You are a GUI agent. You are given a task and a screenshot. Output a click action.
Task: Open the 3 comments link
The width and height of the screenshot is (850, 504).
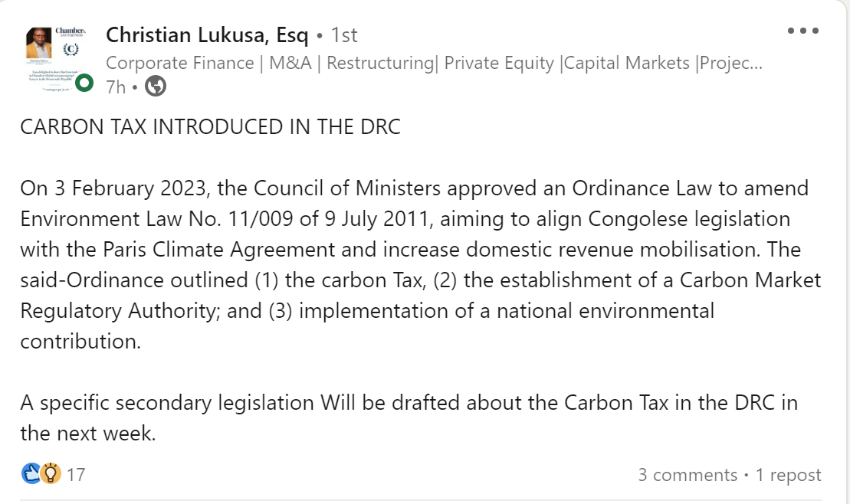688,475
